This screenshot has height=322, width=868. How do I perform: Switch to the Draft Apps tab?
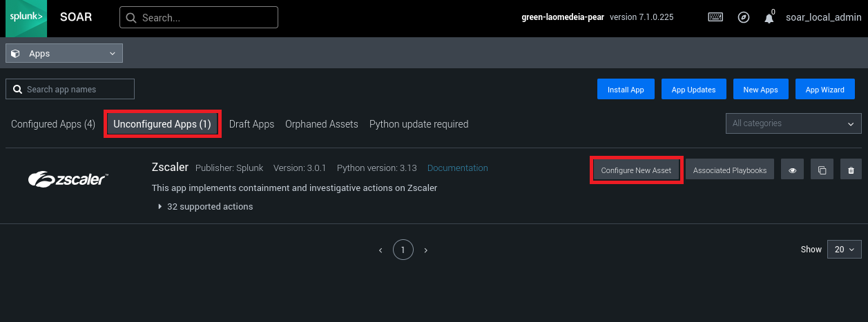click(x=251, y=124)
